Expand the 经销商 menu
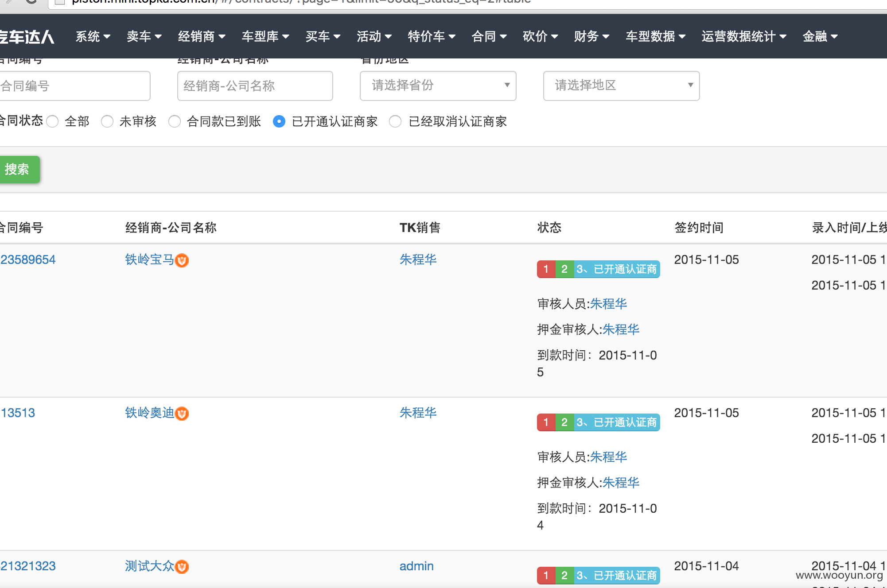The image size is (887, 588). pyautogui.click(x=202, y=36)
